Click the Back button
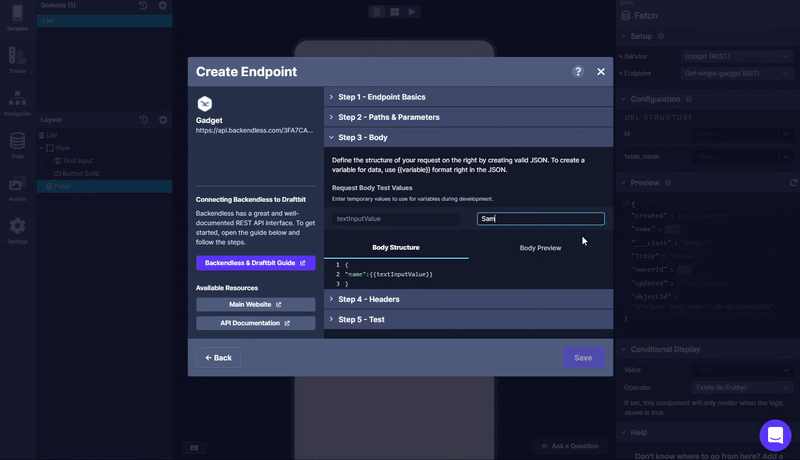The height and width of the screenshot is (460, 800). (x=218, y=357)
